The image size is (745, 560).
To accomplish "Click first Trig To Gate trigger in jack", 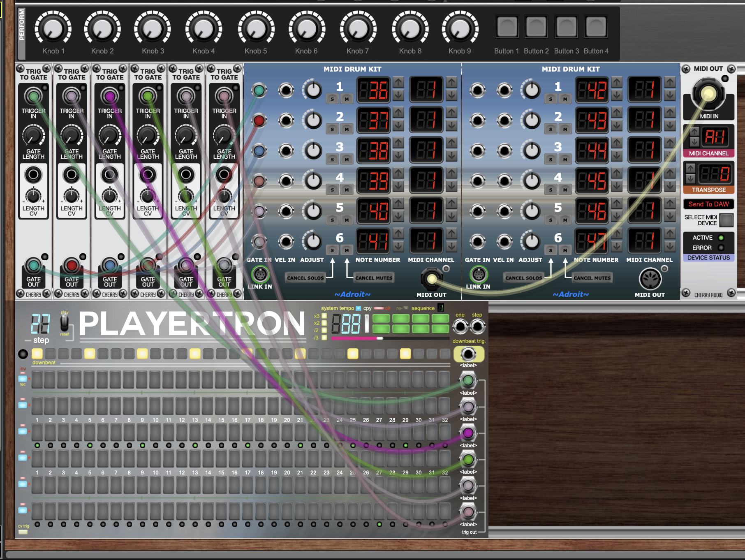I will [33, 97].
